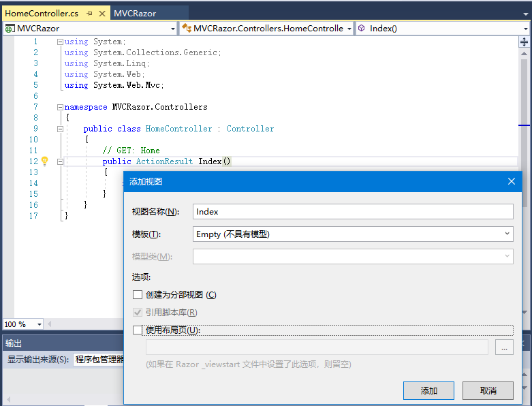Collapse the HomeController class block
The height and width of the screenshot is (406, 532).
coord(60,129)
